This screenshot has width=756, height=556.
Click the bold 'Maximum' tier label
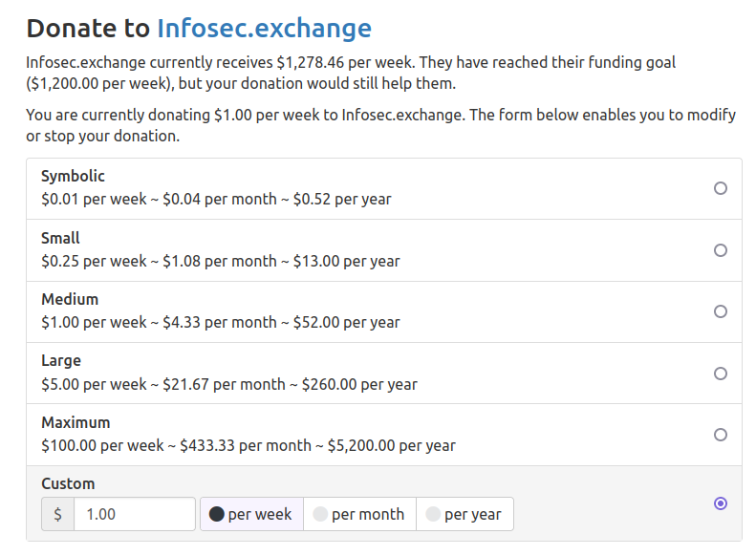pyautogui.click(x=76, y=422)
